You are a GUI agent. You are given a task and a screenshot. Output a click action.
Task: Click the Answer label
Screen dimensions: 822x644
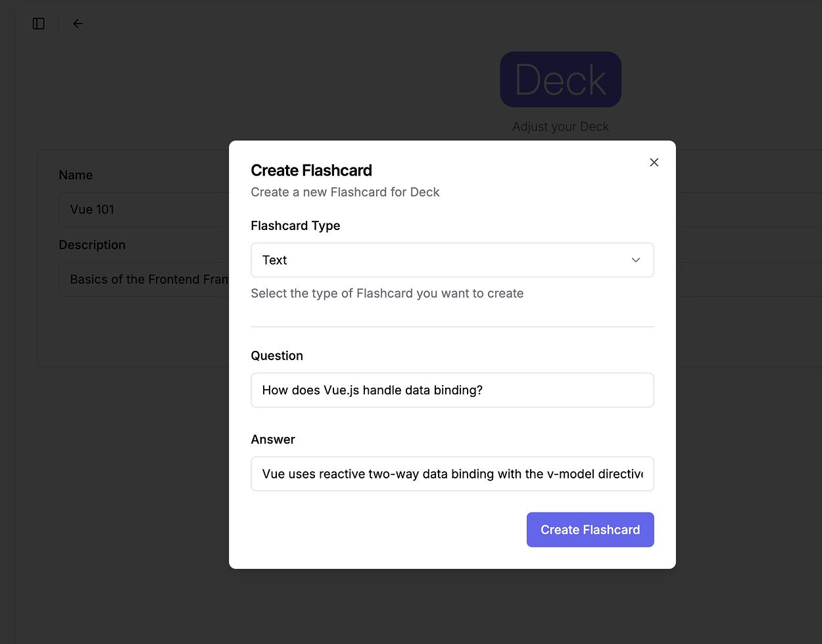pos(273,439)
